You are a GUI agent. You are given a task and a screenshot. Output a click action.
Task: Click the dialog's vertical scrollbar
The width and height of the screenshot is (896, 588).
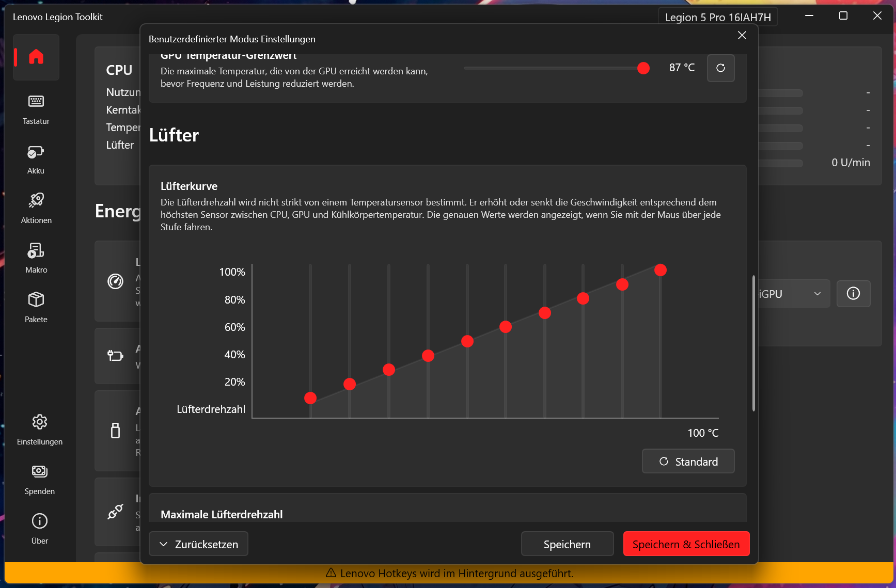754,343
